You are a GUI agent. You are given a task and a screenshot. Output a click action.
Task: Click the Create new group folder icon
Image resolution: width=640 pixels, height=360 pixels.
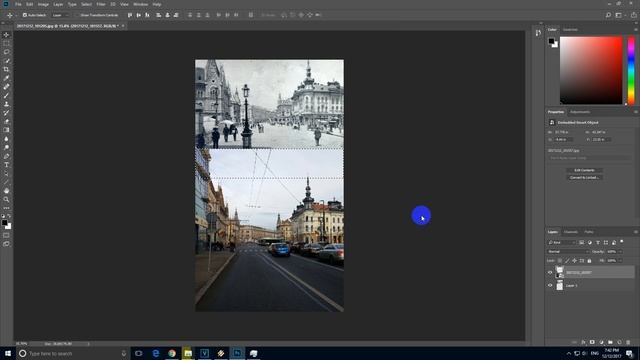pos(610,342)
